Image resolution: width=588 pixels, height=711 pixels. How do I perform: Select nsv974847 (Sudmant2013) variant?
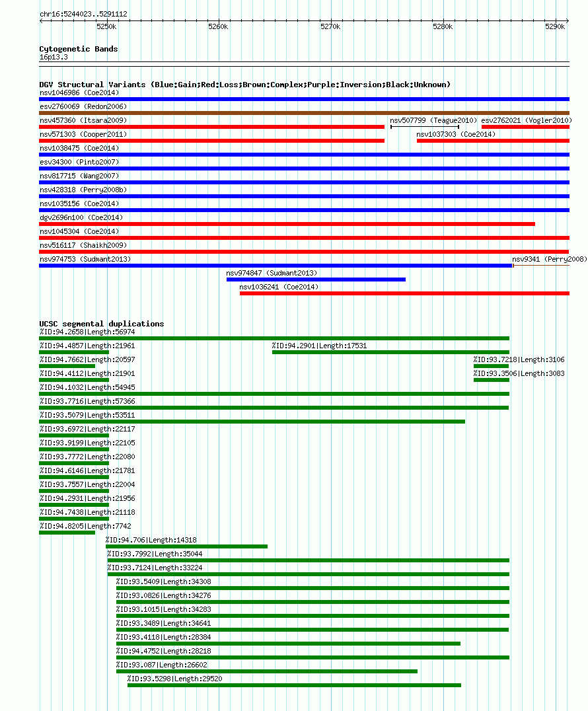(x=272, y=273)
